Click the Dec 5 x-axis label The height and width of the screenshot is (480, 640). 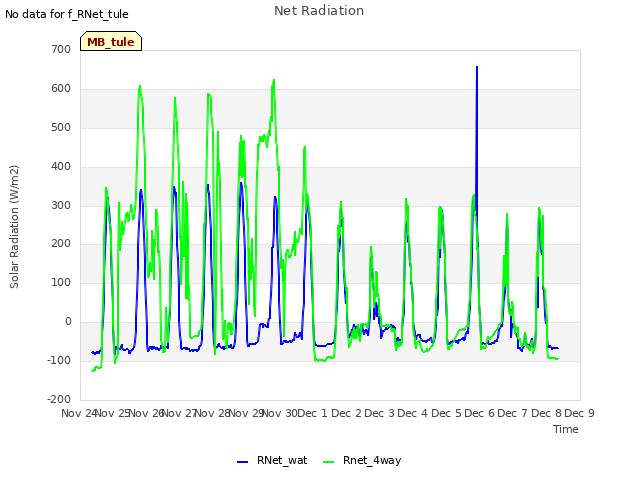446,413
